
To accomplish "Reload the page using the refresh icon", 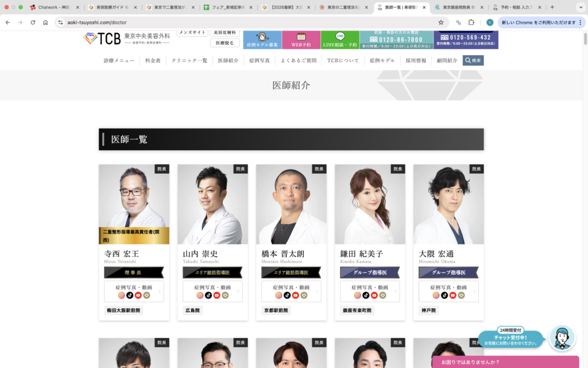I will click(x=33, y=22).
